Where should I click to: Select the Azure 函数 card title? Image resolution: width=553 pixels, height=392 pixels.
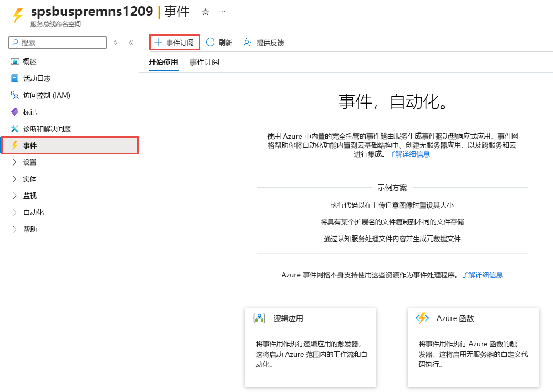pos(455,318)
